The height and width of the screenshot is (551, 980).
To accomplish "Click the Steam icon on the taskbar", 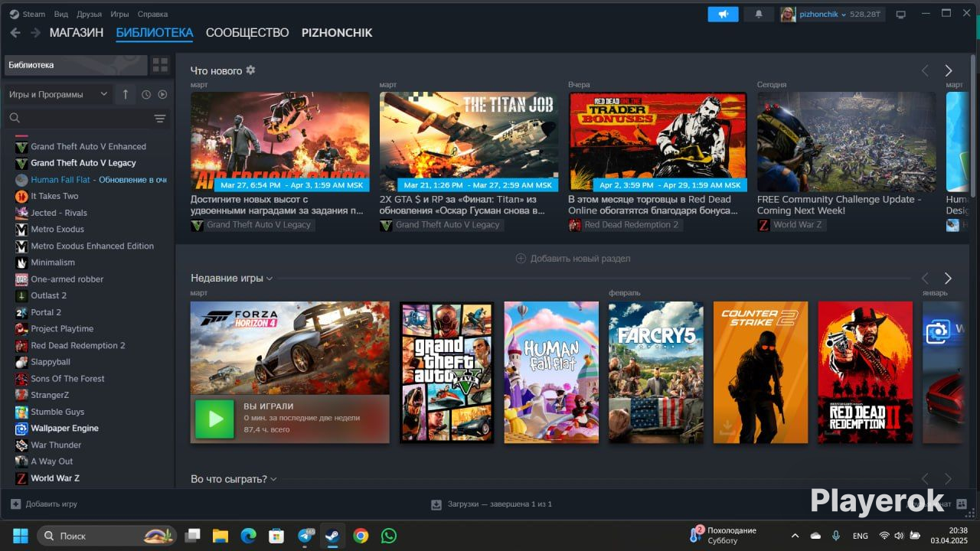I will coord(332,536).
